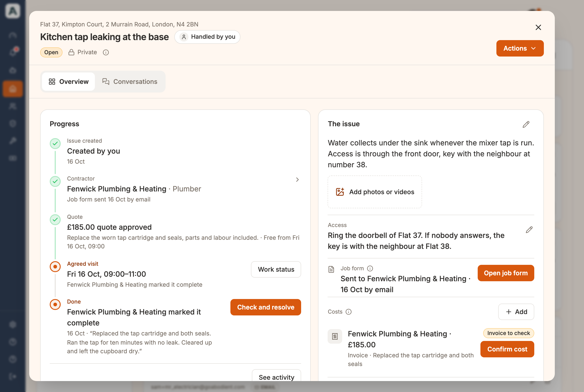This screenshot has height=392, width=584.
Task: Click the Contractor step checkmark
Action: pos(55,181)
